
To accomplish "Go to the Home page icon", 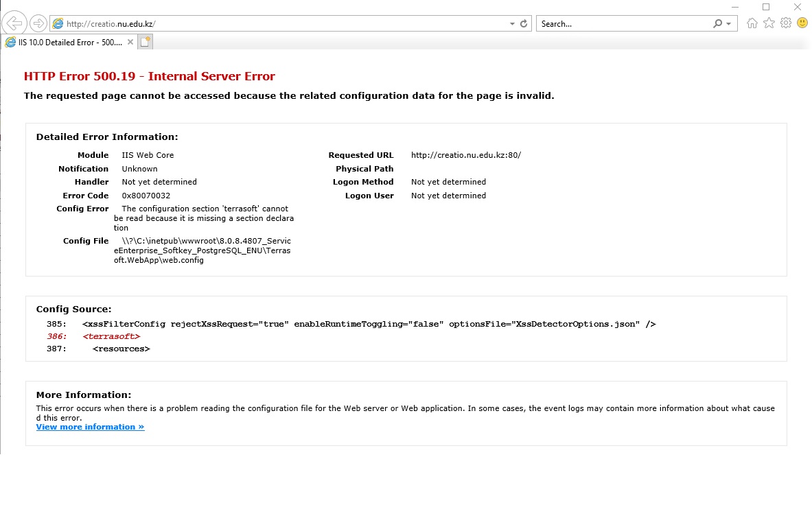I will pos(752,23).
